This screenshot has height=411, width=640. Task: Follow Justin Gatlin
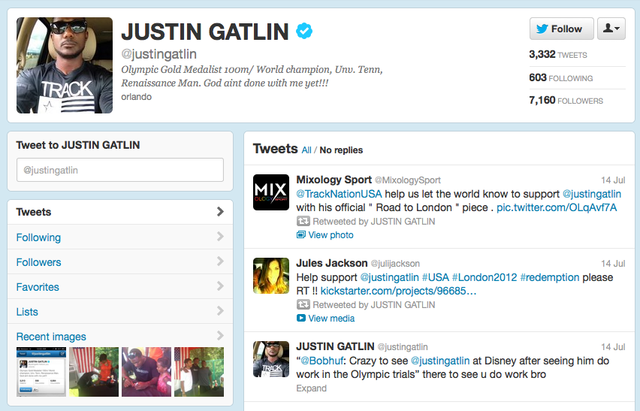click(x=562, y=29)
